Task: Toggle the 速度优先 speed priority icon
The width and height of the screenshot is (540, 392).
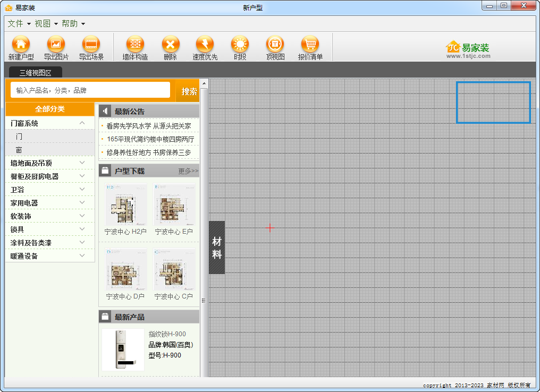Action: (205, 44)
